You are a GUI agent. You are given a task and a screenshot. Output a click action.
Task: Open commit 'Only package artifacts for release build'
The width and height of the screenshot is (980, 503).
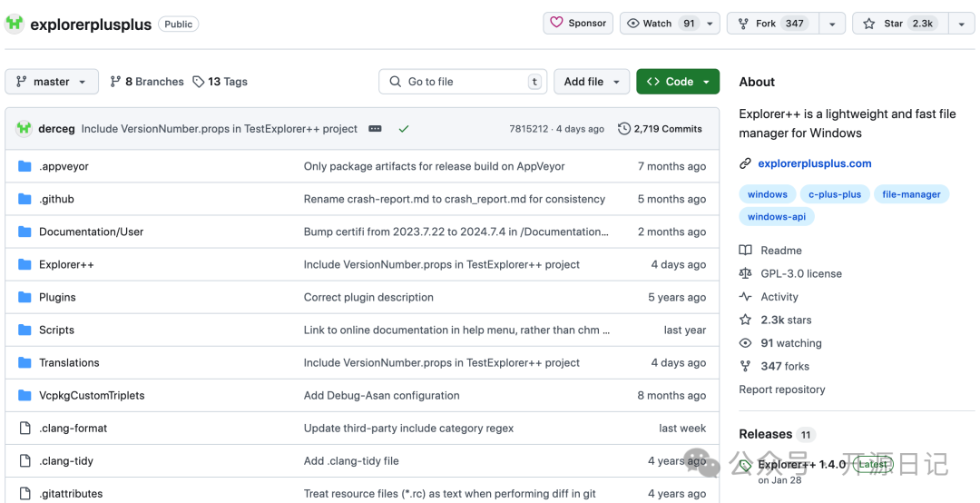(x=435, y=166)
